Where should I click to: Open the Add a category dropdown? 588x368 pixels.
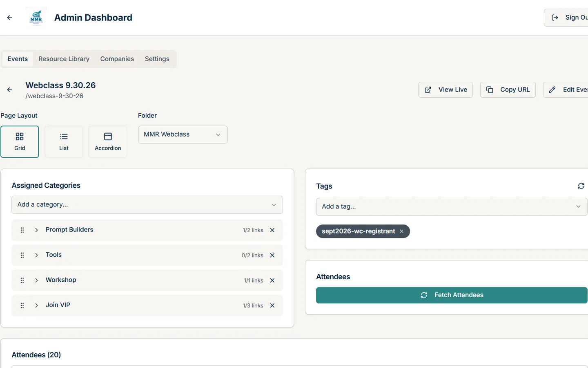click(x=147, y=205)
